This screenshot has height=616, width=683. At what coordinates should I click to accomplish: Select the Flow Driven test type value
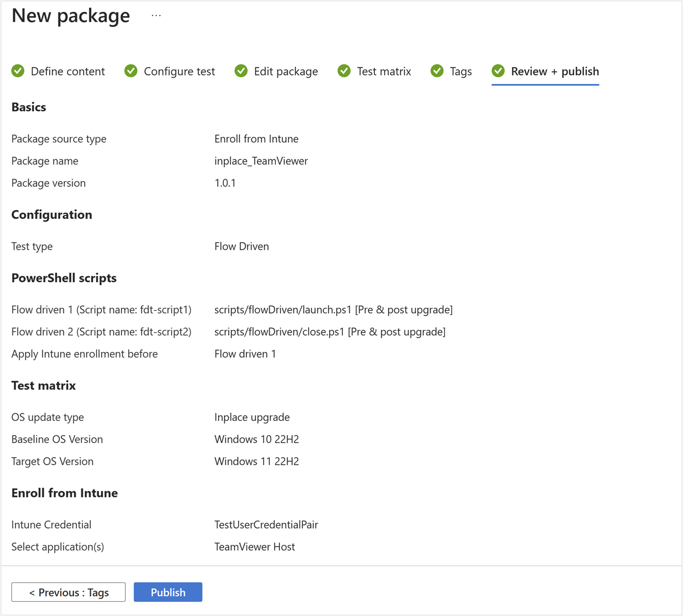pyautogui.click(x=242, y=246)
